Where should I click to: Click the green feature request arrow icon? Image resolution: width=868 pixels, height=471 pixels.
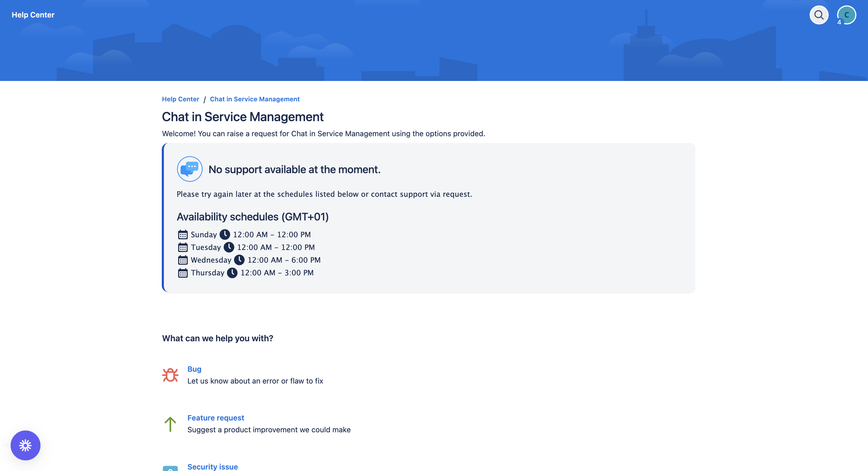[170, 424]
